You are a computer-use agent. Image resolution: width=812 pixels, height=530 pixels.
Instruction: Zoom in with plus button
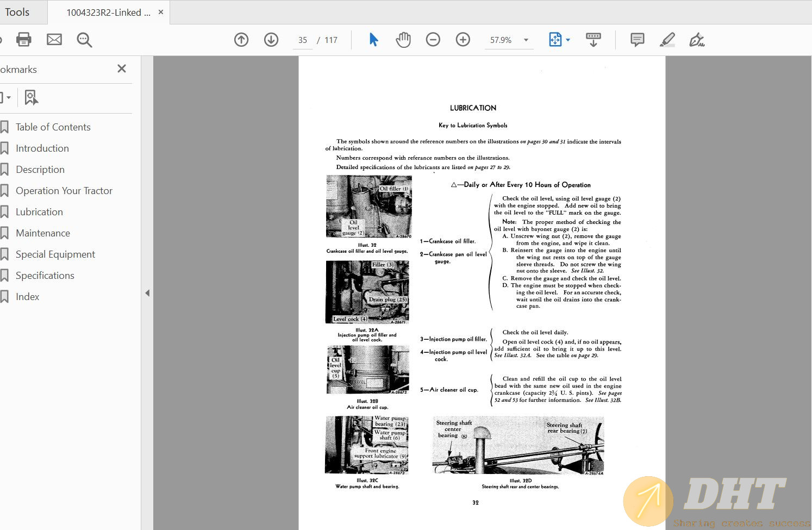(463, 40)
